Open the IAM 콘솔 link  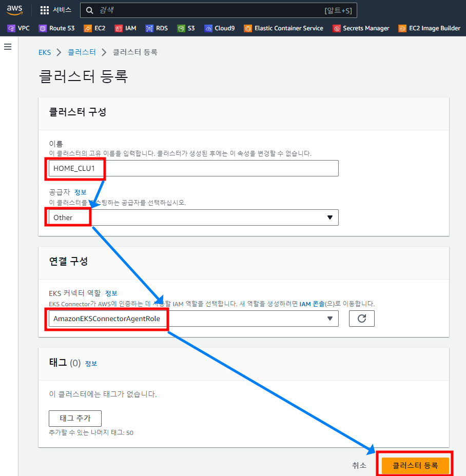(312, 304)
